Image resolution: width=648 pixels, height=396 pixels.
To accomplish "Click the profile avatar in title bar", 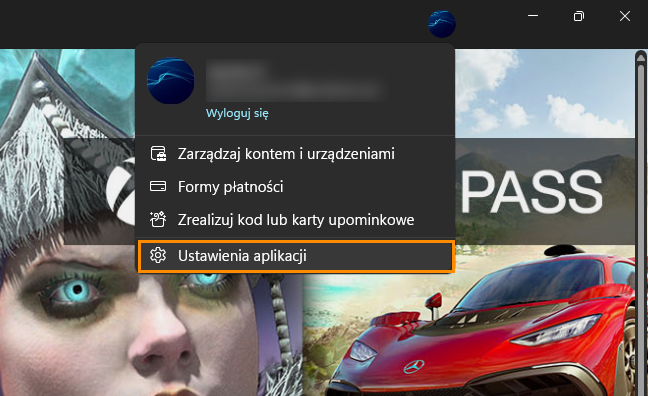I will [442, 24].
